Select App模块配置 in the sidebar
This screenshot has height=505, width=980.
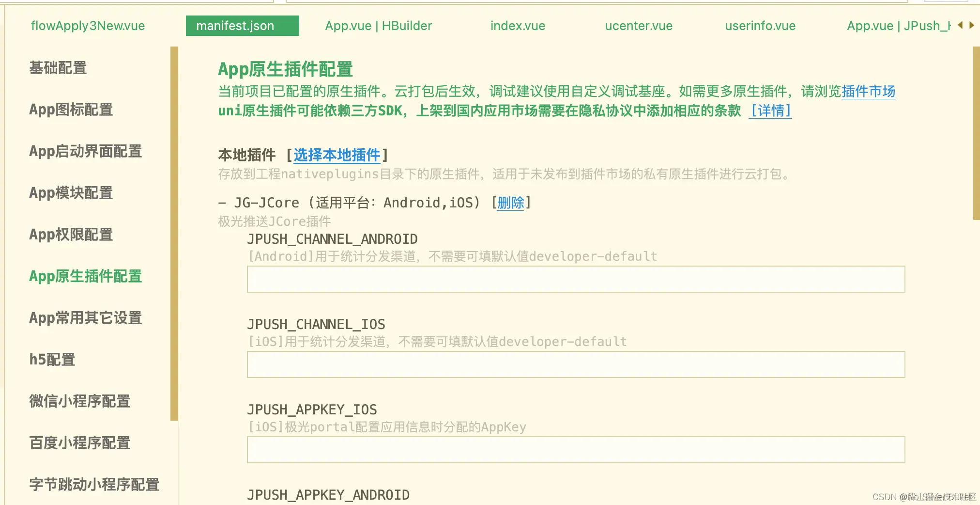pos(71,193)
